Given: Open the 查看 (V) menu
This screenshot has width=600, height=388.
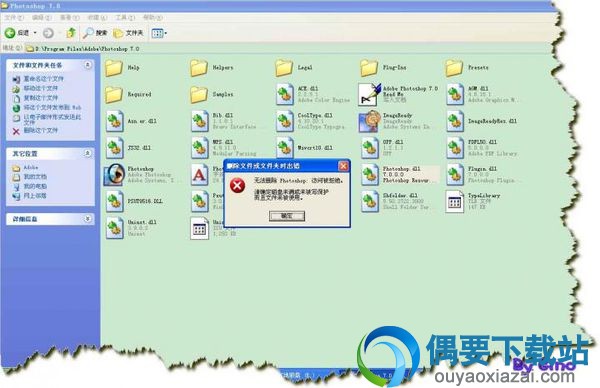Looking at the screenshot, I should tap(69, 18).
